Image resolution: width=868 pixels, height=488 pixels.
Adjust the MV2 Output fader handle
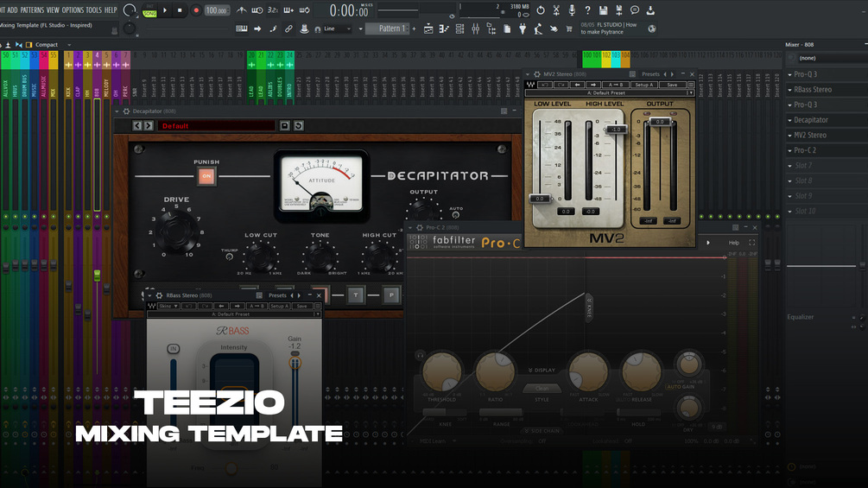[659, 121]
